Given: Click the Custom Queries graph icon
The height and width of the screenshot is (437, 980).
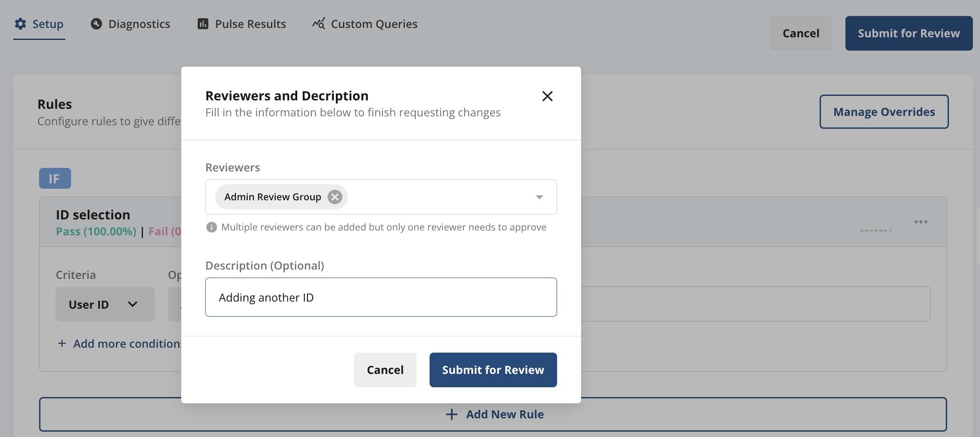Looking at the screenshot, I should click(x=319, y=24).
